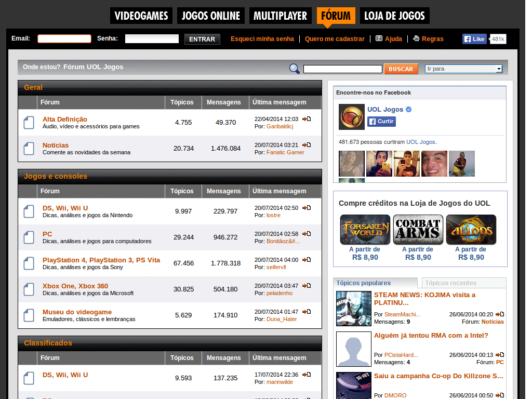
Task: Click the magnifying glass search icon
Action: [294, 69]
